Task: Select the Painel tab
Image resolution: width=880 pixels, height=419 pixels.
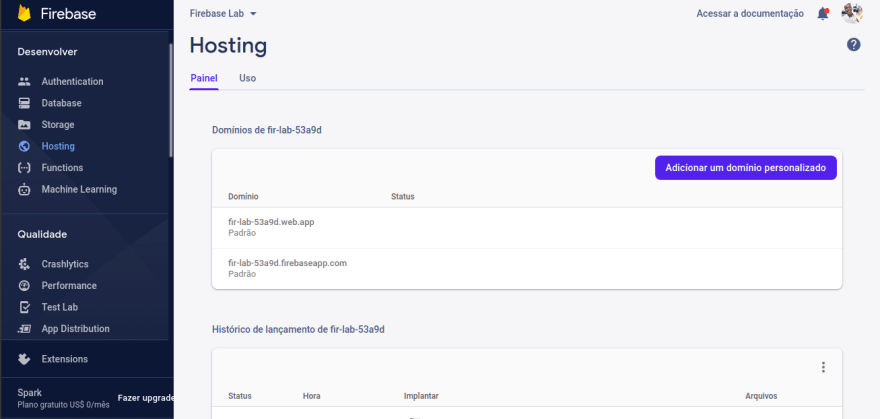Action: click(x=204, y=79)
